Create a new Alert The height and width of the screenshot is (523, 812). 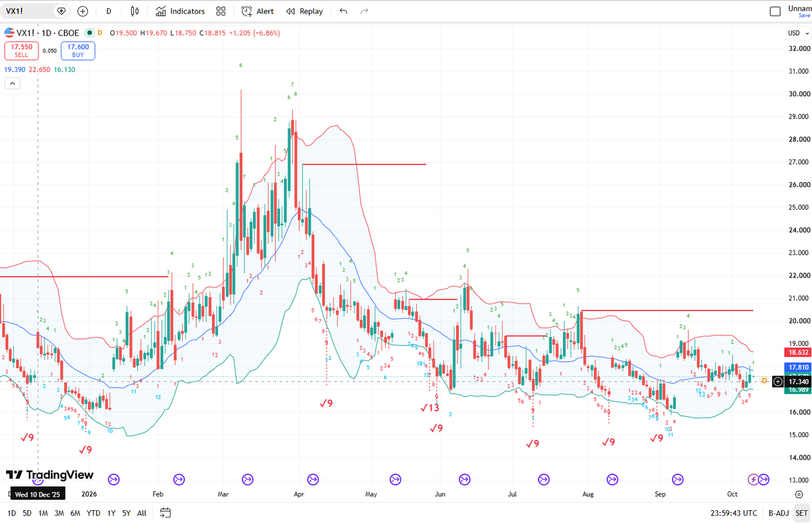point(256,11)
